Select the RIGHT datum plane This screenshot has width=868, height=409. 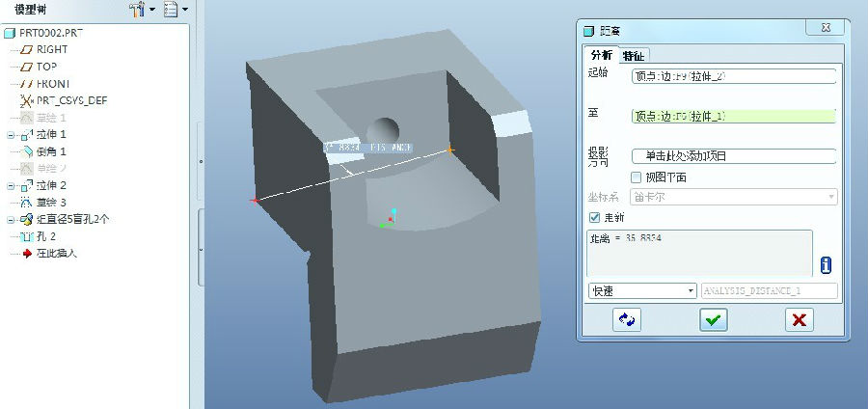(51, 49)
